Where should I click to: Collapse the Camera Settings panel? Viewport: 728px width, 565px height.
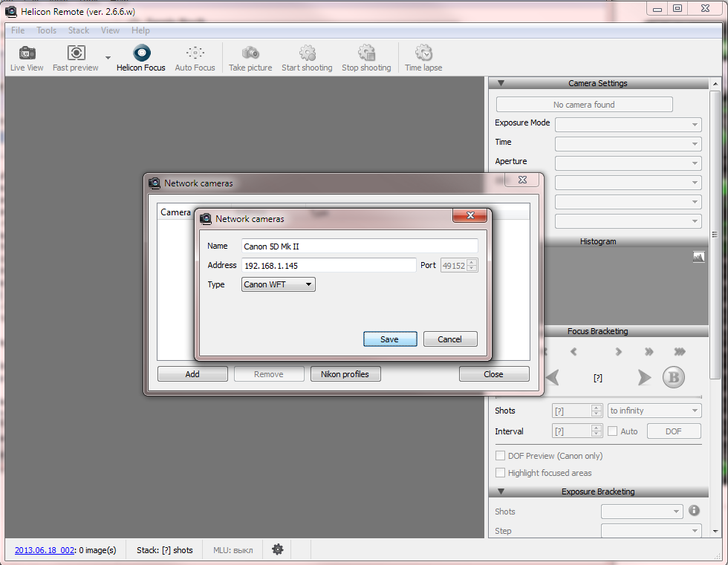click(x=501, y=83)
